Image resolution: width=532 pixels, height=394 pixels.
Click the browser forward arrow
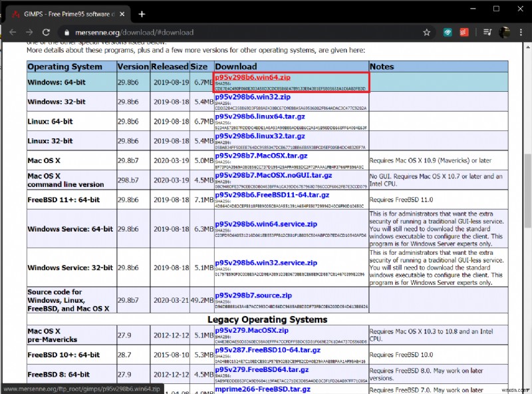(x=29, y=32)
